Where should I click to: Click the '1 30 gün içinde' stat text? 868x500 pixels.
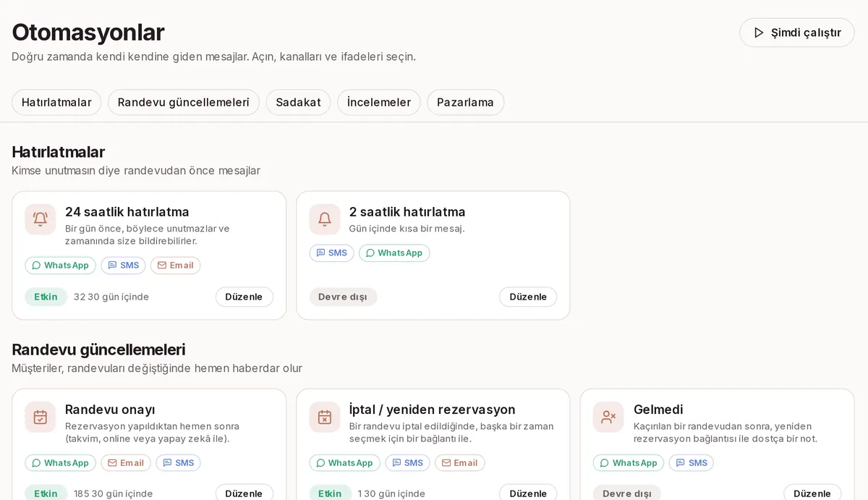click(391, 493)
